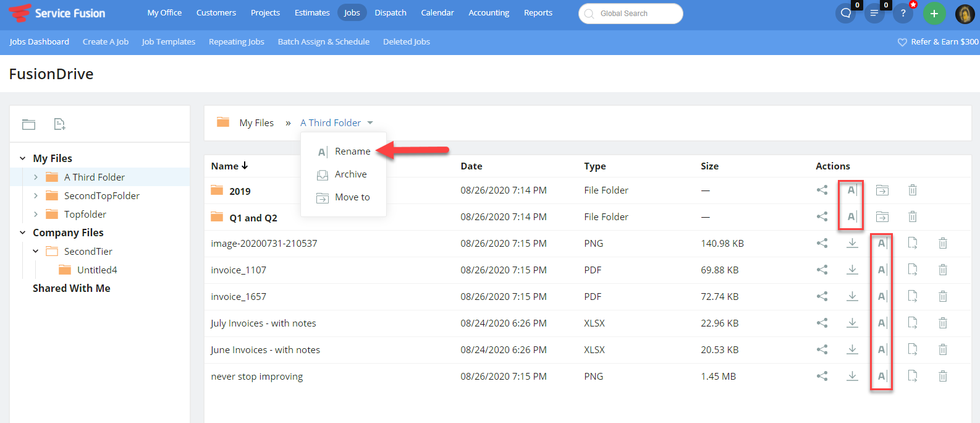Click the new file upload icon
This screenshot has height=423, width=980.
coord(59,124)
